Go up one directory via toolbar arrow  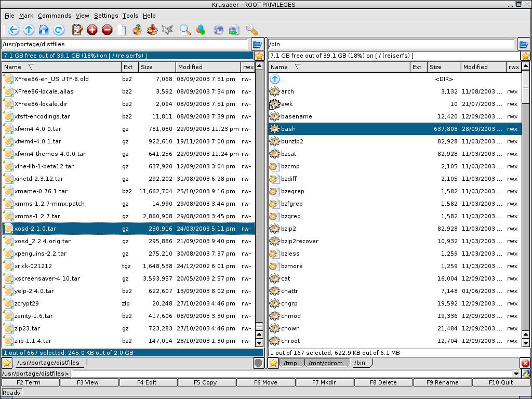29,30
